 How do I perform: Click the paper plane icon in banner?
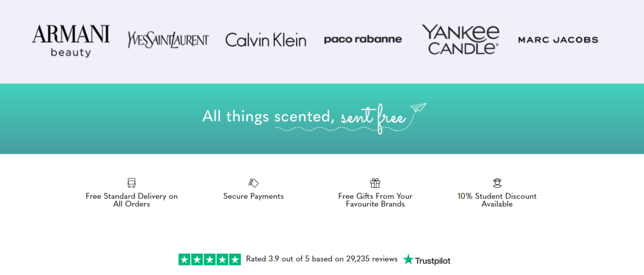click(419, 108)
